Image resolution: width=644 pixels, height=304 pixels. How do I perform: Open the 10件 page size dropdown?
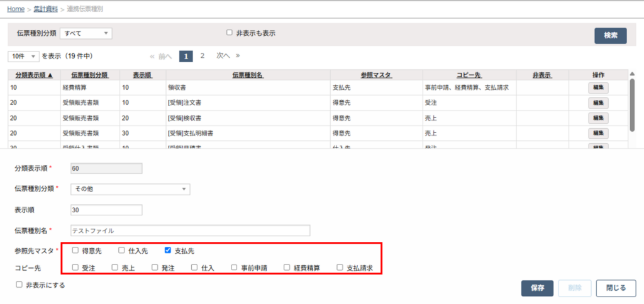(x=23, y=56)
